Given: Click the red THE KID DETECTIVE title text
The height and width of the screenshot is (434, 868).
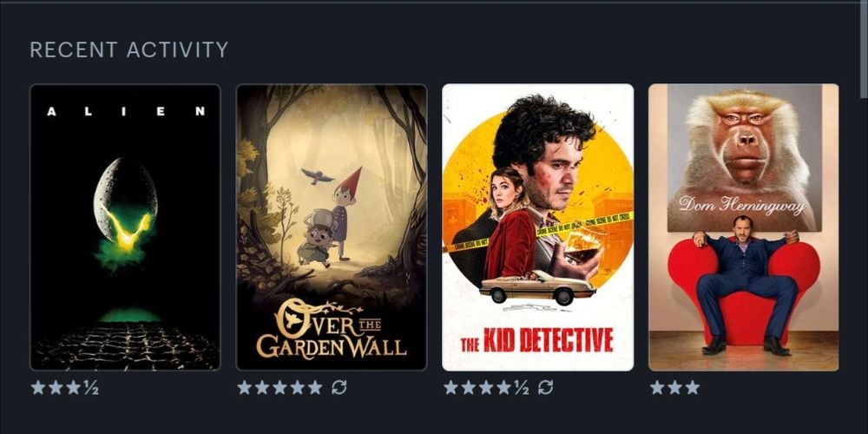Looking at the screenshot, I should [x=537, y=340].
